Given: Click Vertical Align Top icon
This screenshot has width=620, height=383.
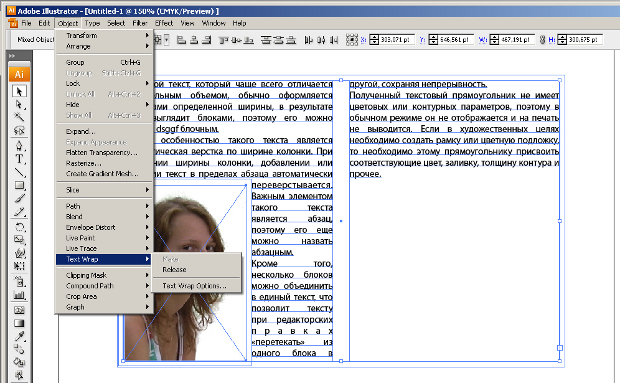Looking at the screenshot, I should pos(224,40).
